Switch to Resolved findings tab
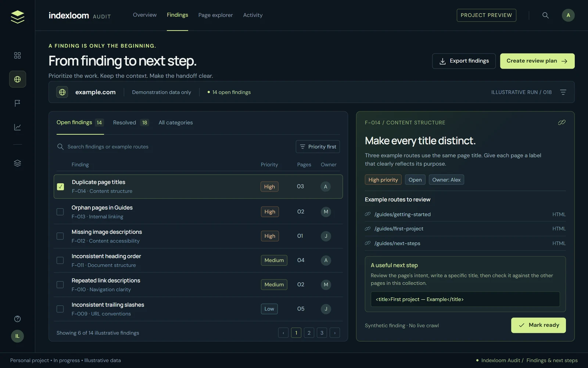This screenshot has height=368, width=588. pos(131,123)
